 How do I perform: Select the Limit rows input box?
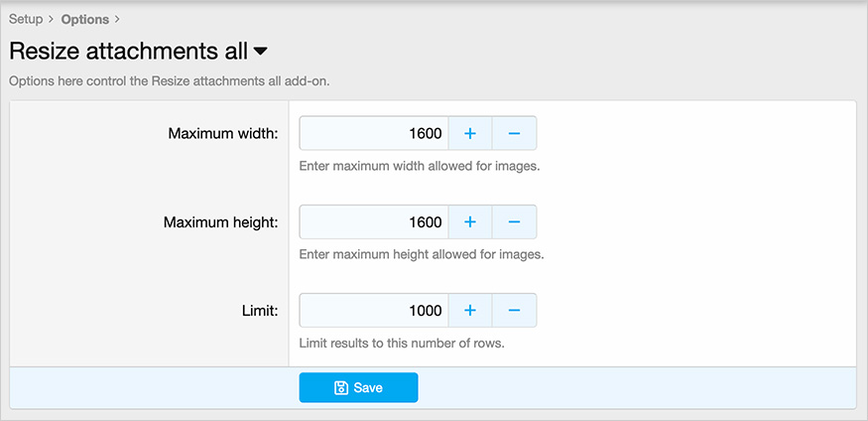pos(374,311)
